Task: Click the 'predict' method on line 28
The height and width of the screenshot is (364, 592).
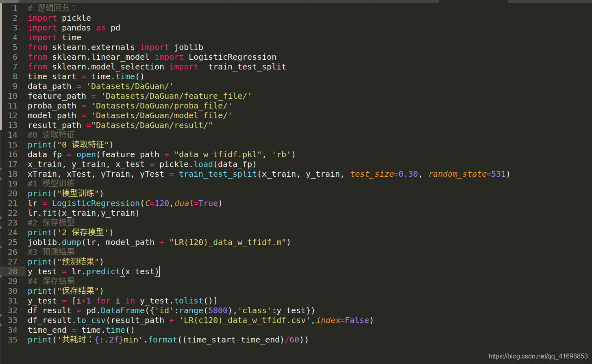Action: pyautogui.click(x=103, y=271)
